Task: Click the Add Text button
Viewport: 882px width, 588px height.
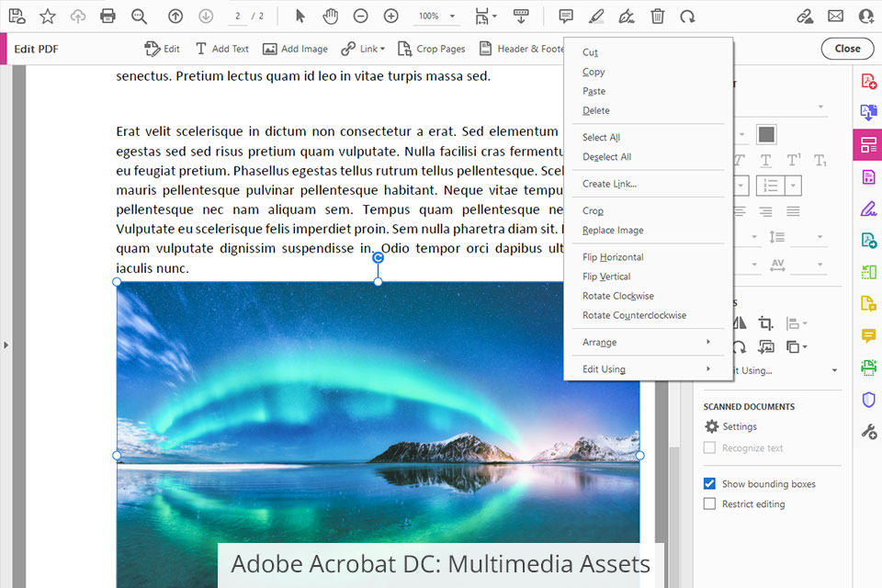Action: click(x=221, y=49)
